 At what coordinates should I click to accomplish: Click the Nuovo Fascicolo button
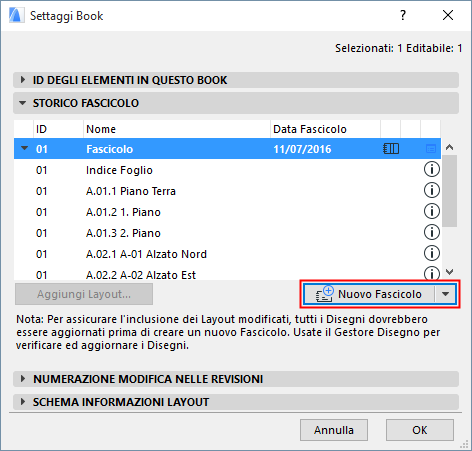(369, 294)
